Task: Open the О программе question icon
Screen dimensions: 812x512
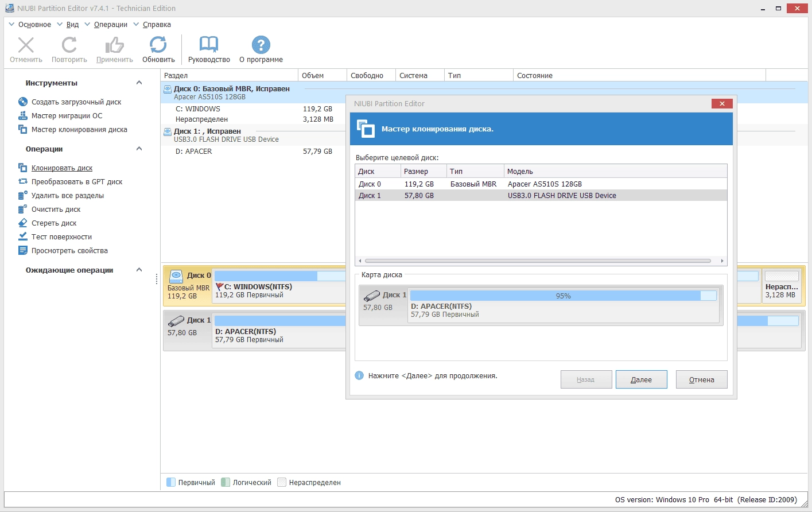Action: pyautogui.click(x=261, y=45)
